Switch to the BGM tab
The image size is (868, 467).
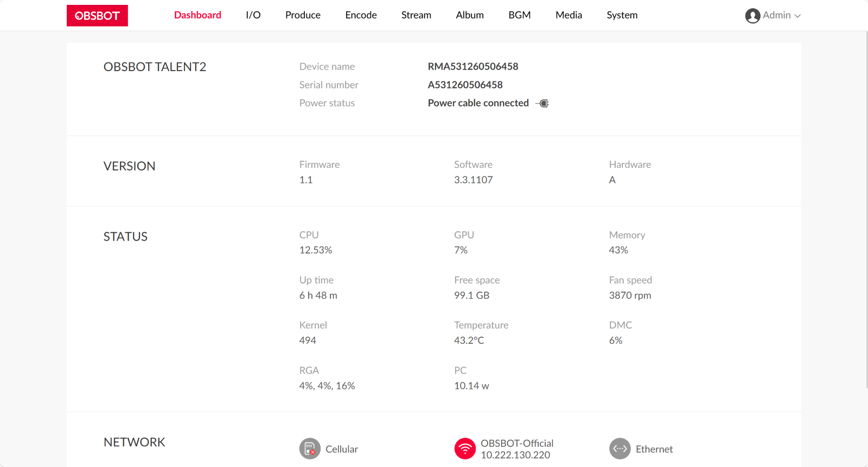[520, 15]
